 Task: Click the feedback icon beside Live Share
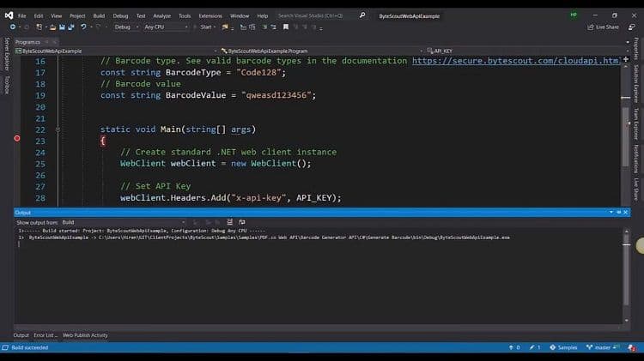point(632,27)
